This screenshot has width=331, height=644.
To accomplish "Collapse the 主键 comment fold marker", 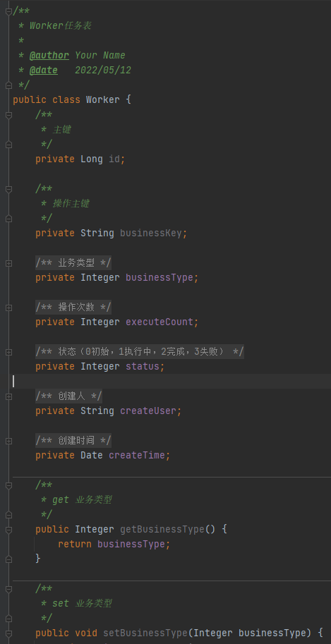I will 8,115.
